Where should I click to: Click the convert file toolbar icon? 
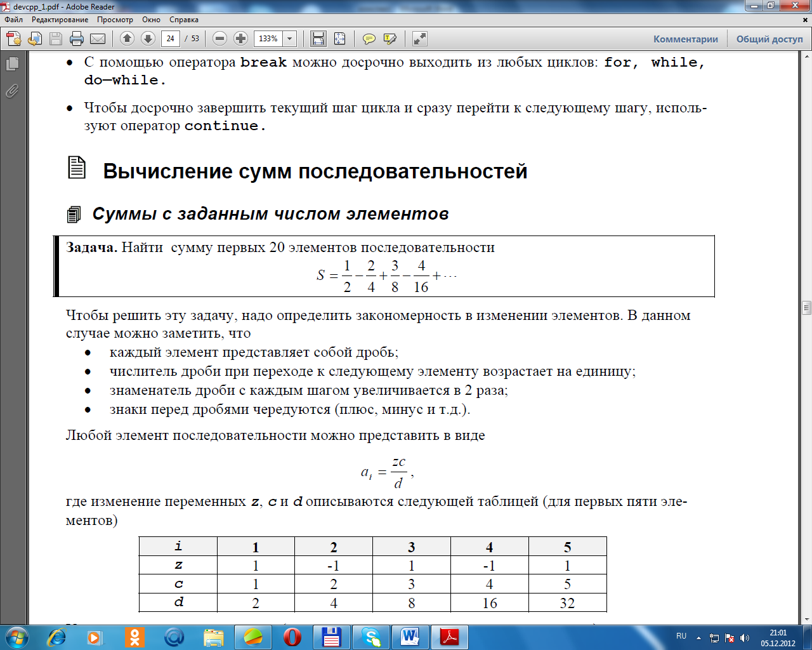(35, 39)
